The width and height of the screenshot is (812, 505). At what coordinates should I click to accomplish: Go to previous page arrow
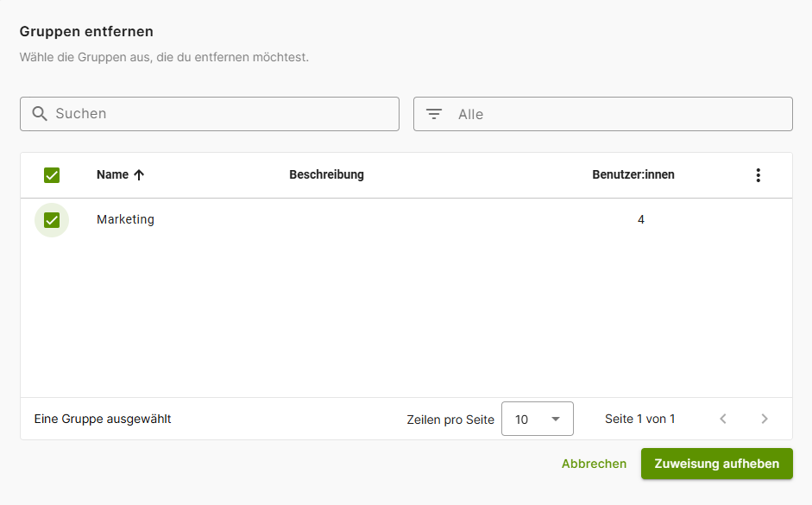tap(723, 419)
